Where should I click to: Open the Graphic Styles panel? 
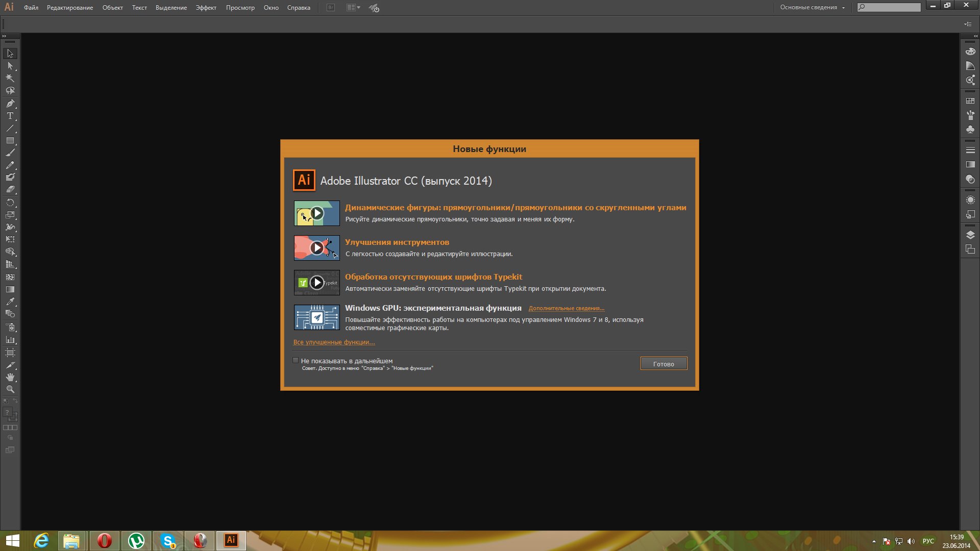coord(970,214)
